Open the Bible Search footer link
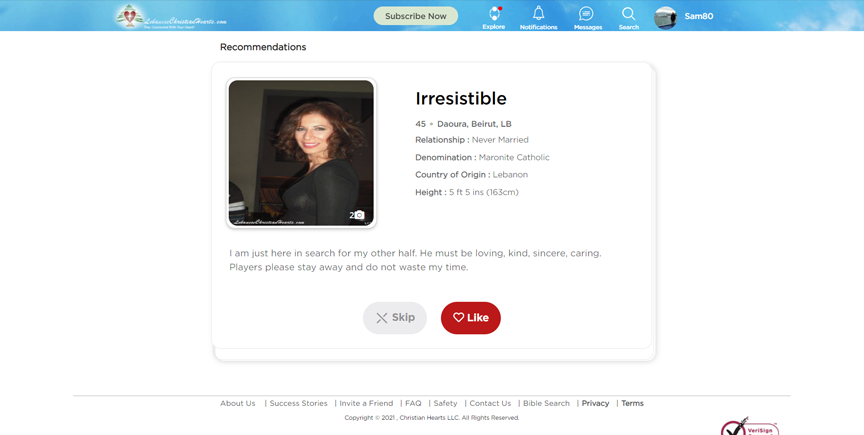The height and width of the screenshot is (435, 864). click(546, 404)
